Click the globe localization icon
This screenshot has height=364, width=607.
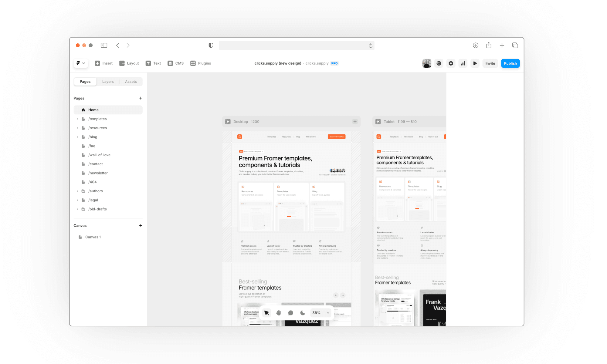coord(439,63)
